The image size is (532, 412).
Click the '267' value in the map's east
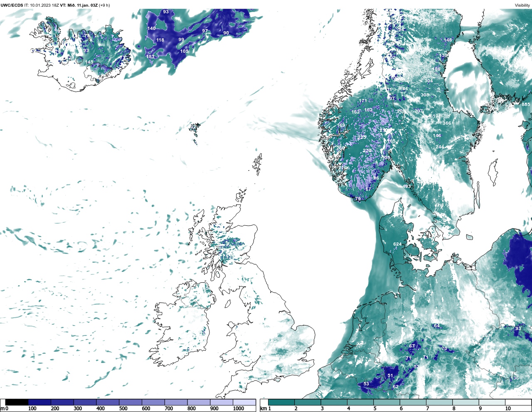pyautogui.click(x=487, y=336)
